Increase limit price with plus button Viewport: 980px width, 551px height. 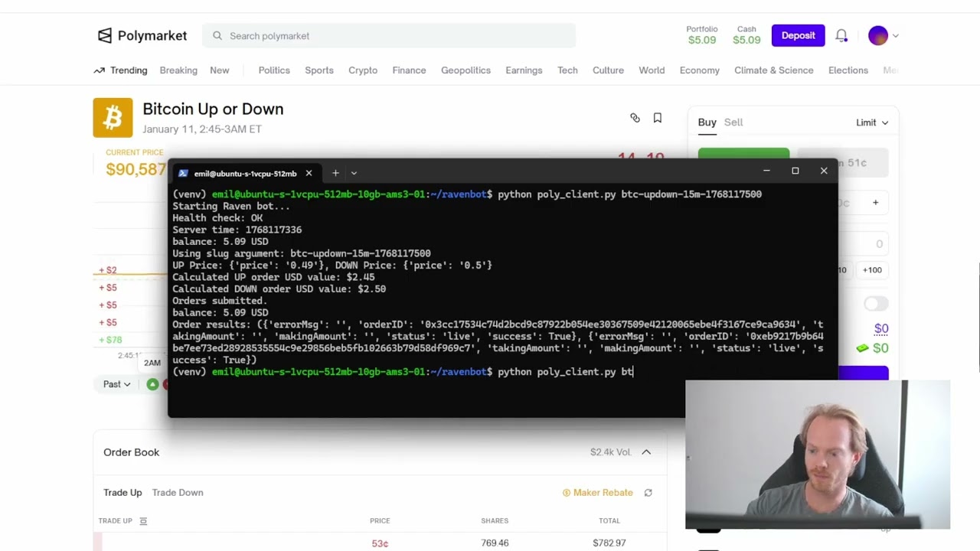[875, 203]
